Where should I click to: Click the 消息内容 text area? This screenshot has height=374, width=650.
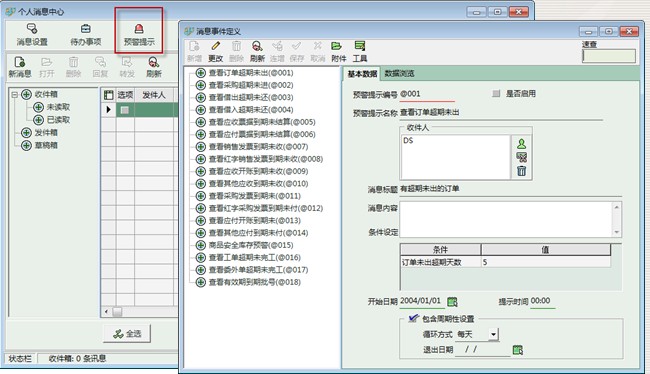(507, 219)
